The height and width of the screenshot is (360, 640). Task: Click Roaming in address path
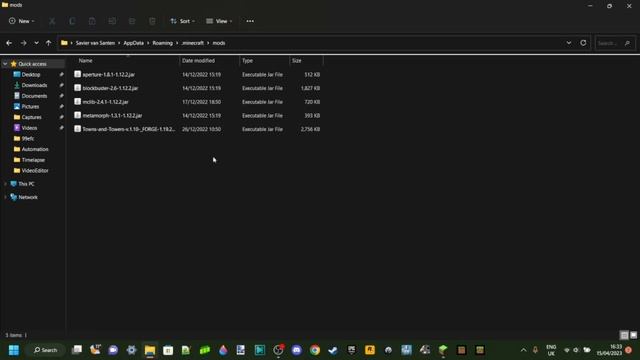[162, 43]
